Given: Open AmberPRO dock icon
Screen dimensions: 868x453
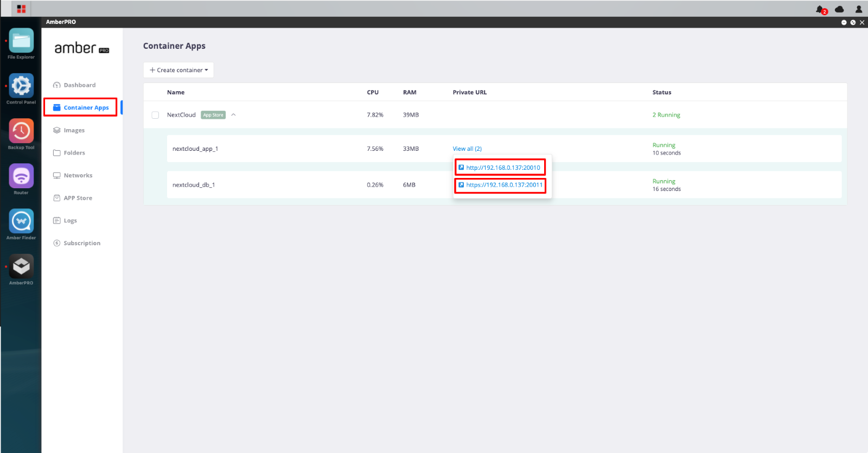Looking at the screenshot, I should pyautogui.click(x=21, y=266).
